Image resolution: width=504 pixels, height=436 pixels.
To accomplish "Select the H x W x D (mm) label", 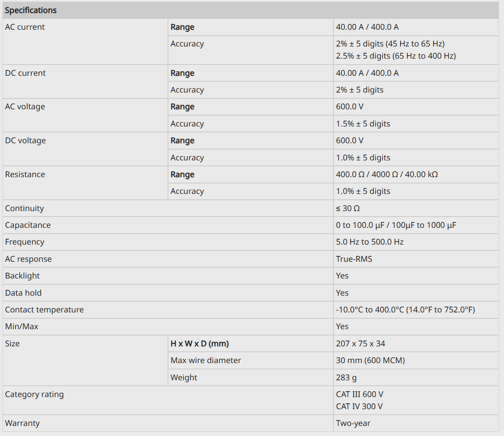I will (x=199, y=344).
